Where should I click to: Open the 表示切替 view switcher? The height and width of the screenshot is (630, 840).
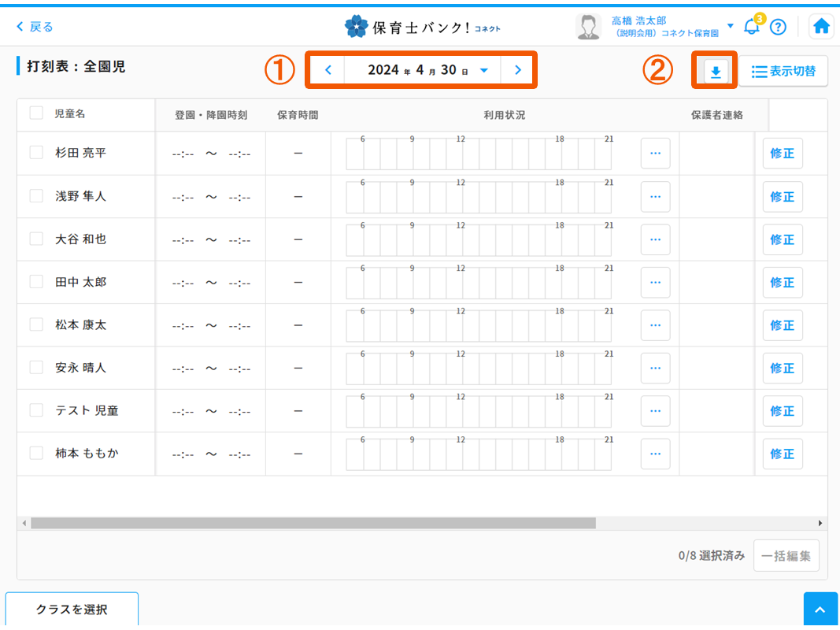click(783, 72)
